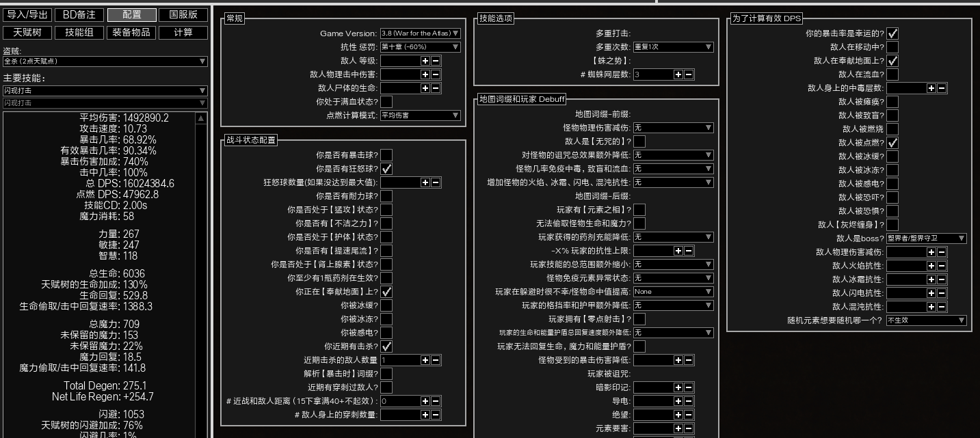Click minus stepper for 蜘蛛网层数
This screenshot has height=438, width=980.
pyautogui.click(x=689, y=74)
